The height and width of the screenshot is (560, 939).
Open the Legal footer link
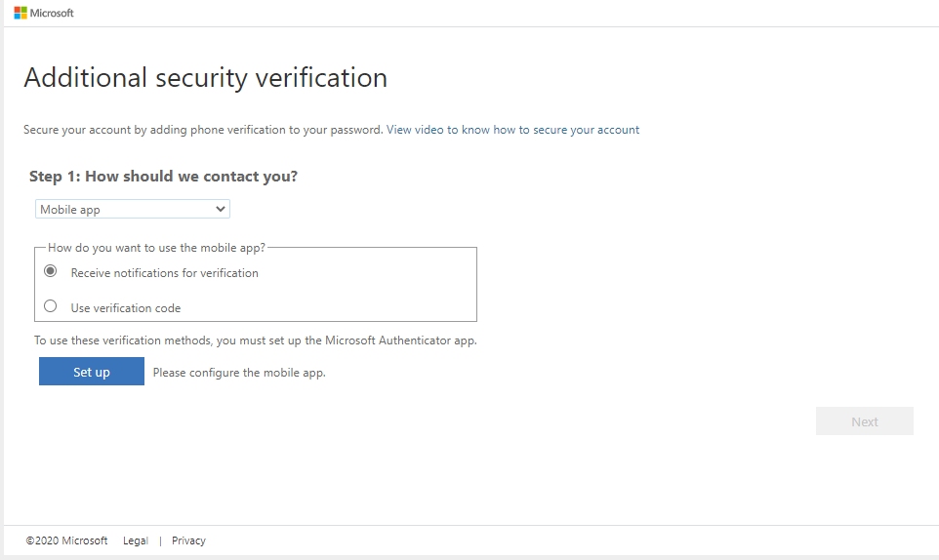[x=136, y=540]
